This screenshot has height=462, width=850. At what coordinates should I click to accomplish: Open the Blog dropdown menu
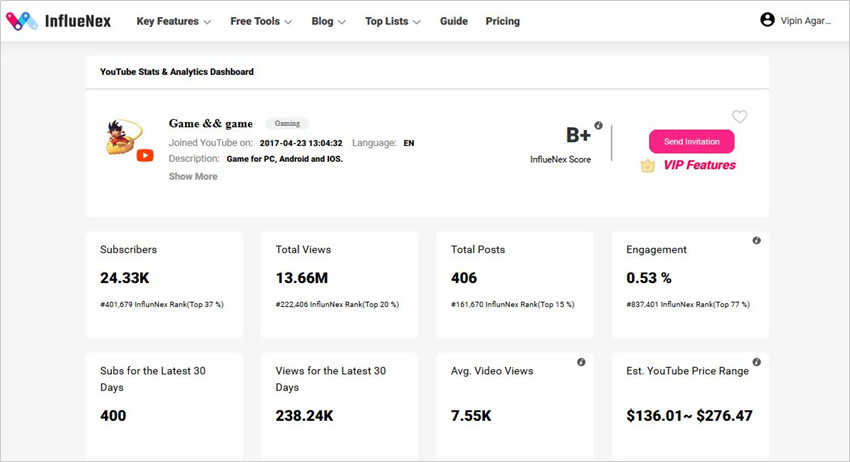point(328,21)
